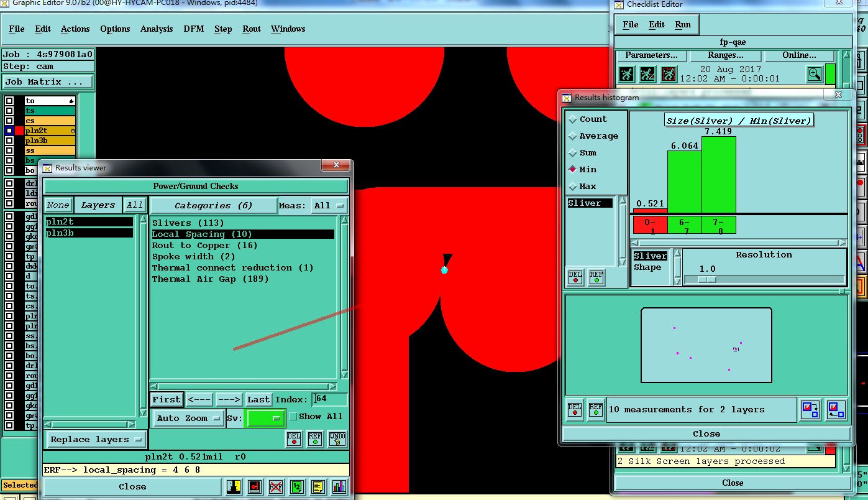Click the histogram-to-layer arrow icon
The height and width of the screenshot is (500, 868).
click(x=810, y=410)
